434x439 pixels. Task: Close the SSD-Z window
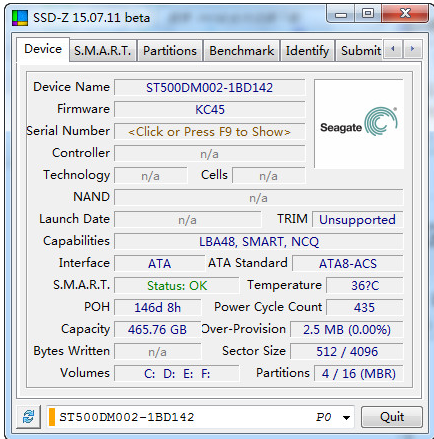pyautogui.click(x=405, y=14)
